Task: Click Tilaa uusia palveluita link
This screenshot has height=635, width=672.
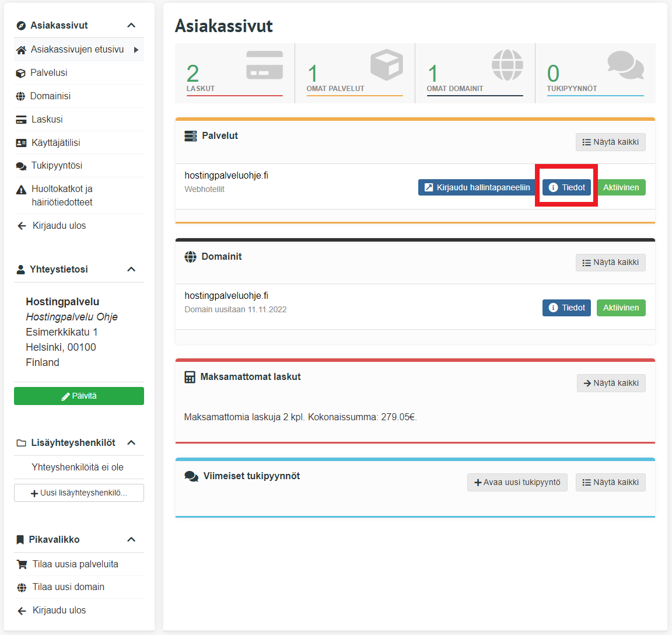Action: coord(75,564)
